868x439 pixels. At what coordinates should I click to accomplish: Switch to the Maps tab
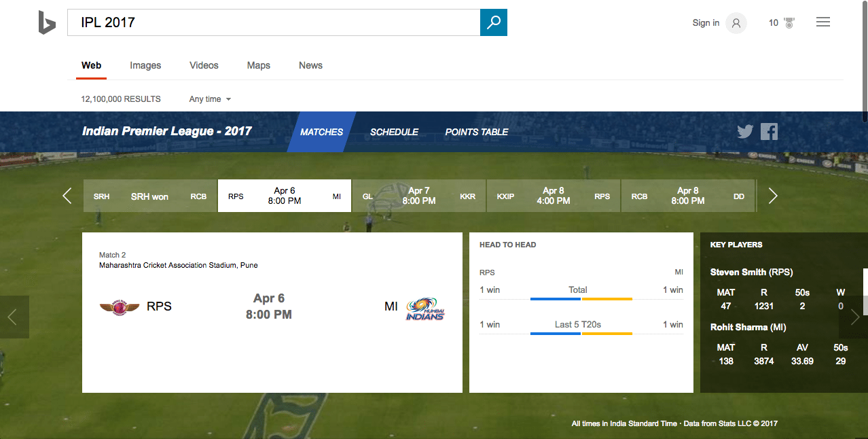pyautogui.click(x=259, y=65)
